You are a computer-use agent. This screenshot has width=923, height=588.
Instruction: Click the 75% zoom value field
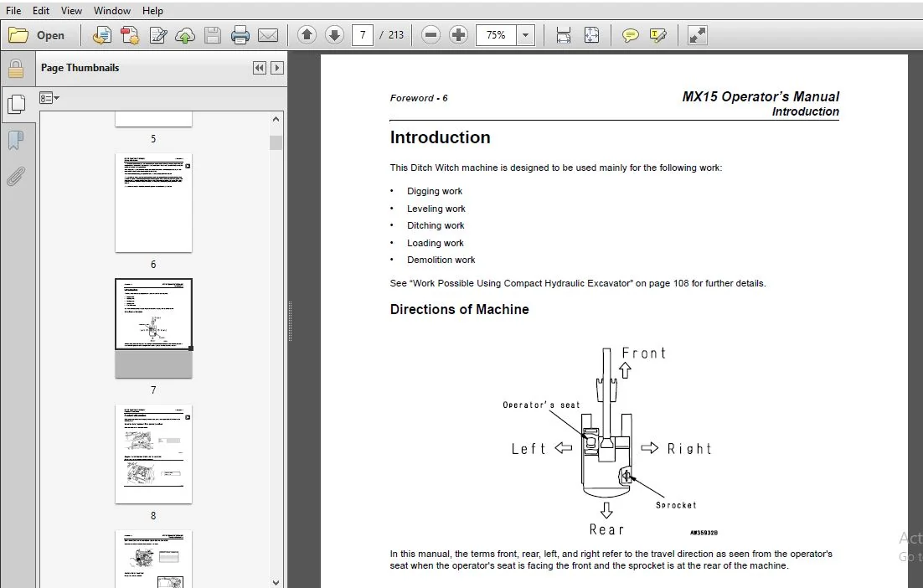coord(496,35)
